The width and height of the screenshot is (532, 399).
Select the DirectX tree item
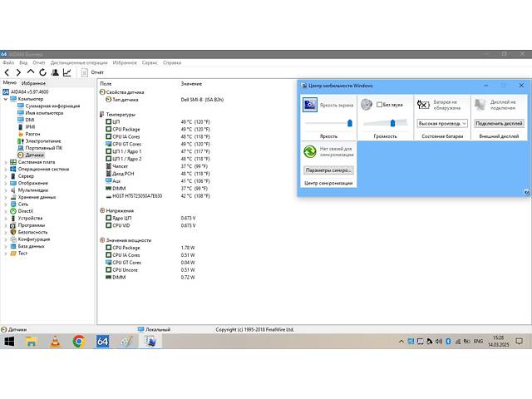[26, 211]
